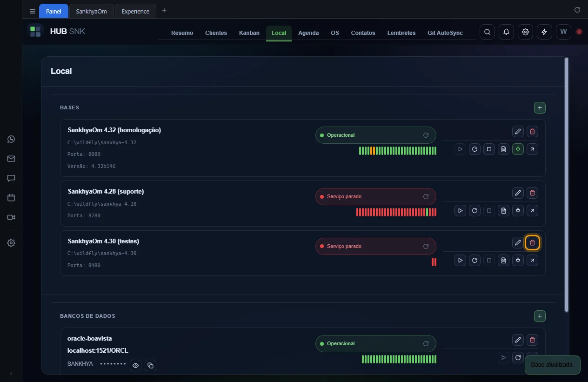This screenshot has width=588, height=382.
Task: Open the log file for SankhyaOm 4.32
Action: (503, 149)
